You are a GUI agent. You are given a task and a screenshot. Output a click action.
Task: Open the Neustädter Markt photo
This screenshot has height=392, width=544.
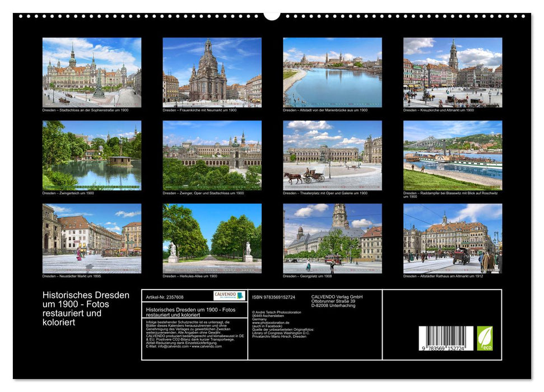(92, 239)
